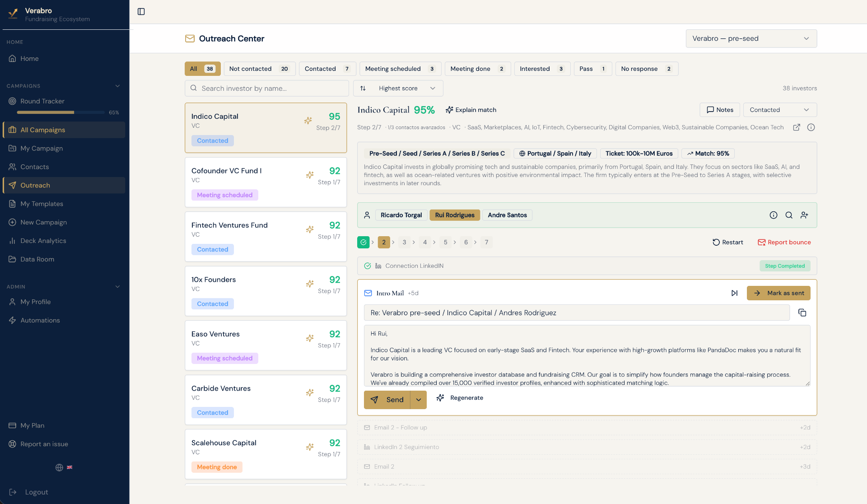Image resolution: width=867 pixels, height=504 pixels.
Task: Open Data Room in sidebar
Action: pos(64,259)
